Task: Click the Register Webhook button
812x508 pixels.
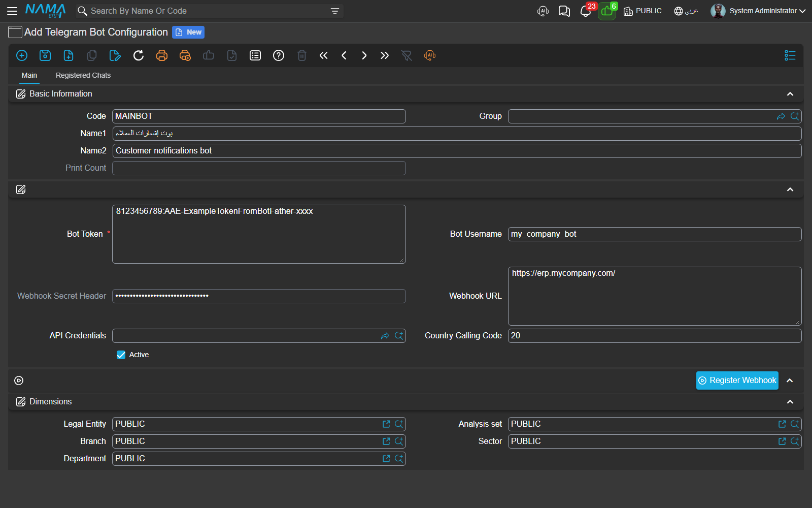Action: [x=737, y=380]
